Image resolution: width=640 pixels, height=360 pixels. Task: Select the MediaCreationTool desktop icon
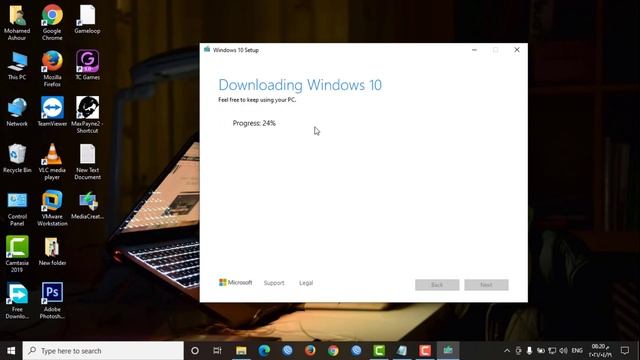tap(87, 206)
